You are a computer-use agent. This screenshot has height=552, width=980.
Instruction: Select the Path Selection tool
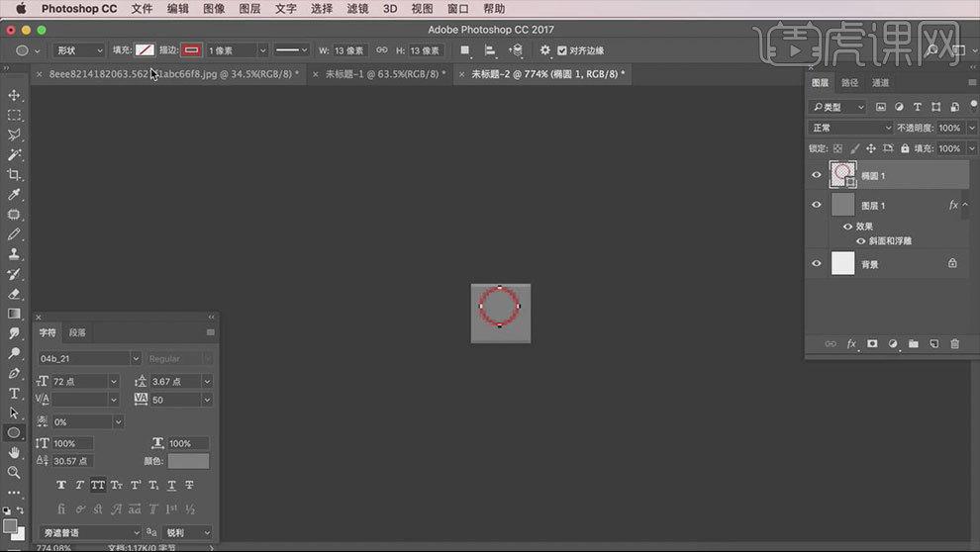[14, 413]
